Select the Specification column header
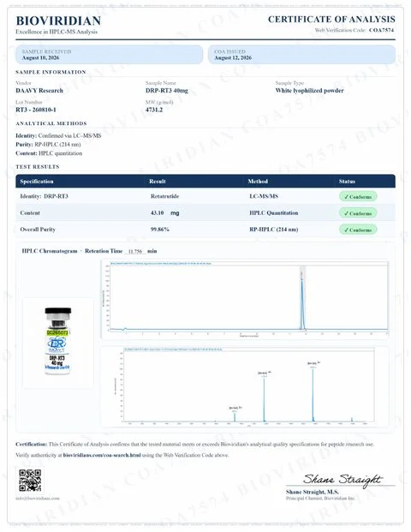Screen dimensions: 411x532 pyautogui.click(x=37, y=182)
